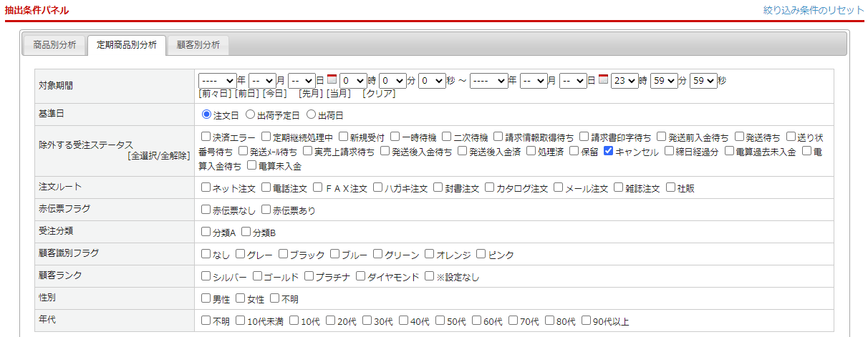The image size is (868, 337).
Task: Click the [先月] shortcut link
Action: (310, 94)
